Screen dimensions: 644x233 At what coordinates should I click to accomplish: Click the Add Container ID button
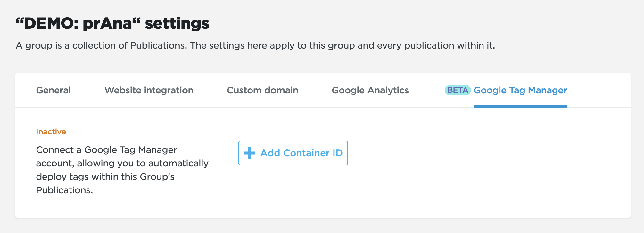point(293,153)
